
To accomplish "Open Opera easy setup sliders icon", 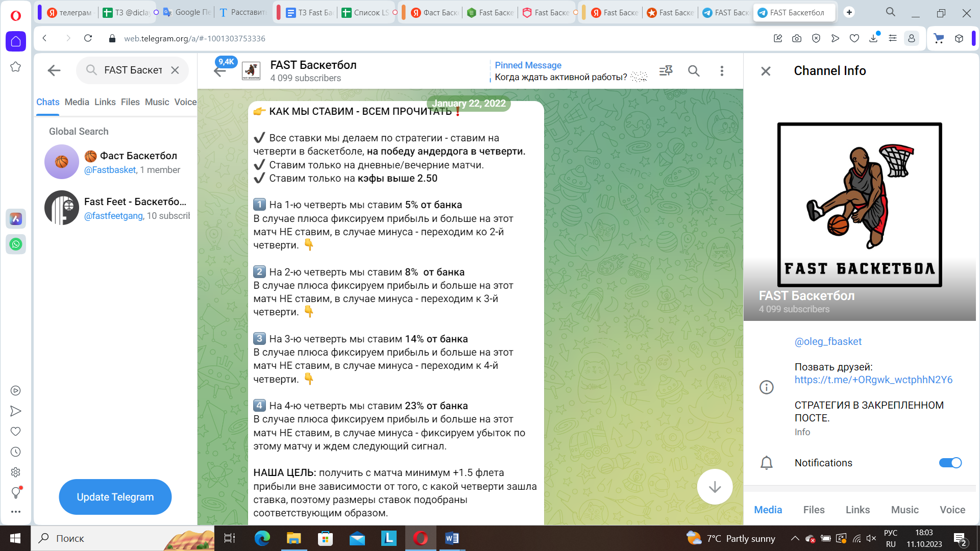I will 892,38.
